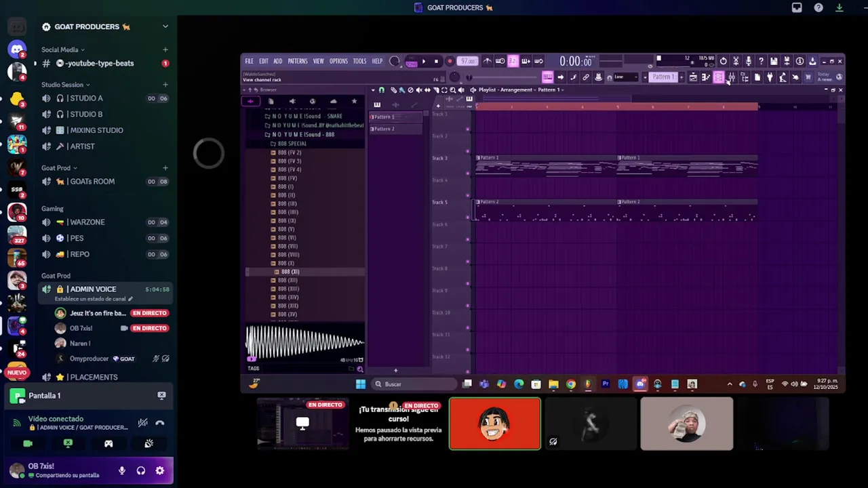
Task: Open the Pattern 1 selector dropdown
Action: [663, 77]
